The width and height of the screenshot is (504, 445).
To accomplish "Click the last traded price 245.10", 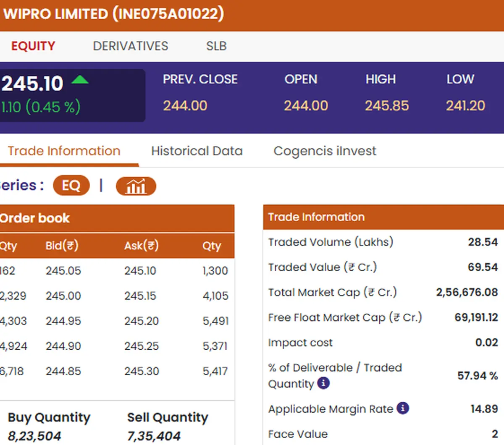I will [32, 83].
